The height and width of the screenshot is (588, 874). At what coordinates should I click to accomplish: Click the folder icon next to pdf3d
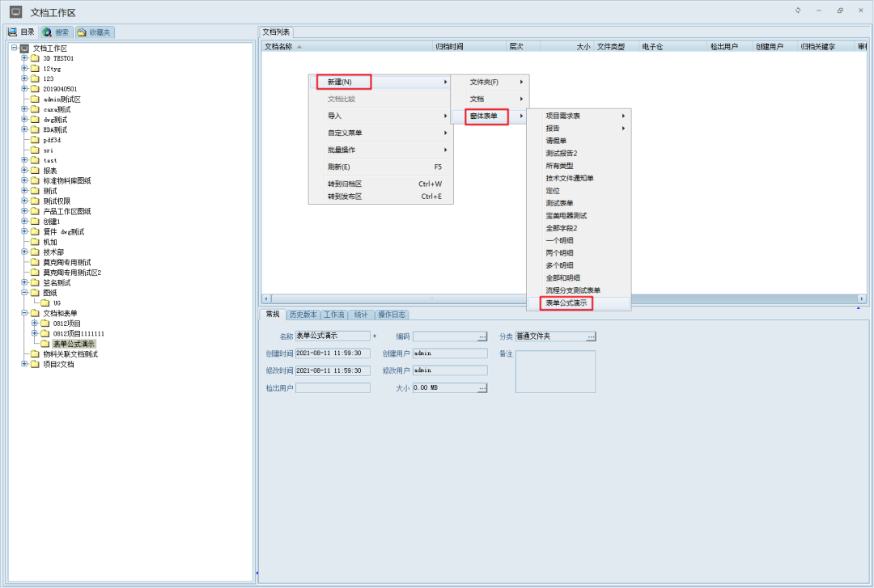pyautogui.click(x=35, y=140)
